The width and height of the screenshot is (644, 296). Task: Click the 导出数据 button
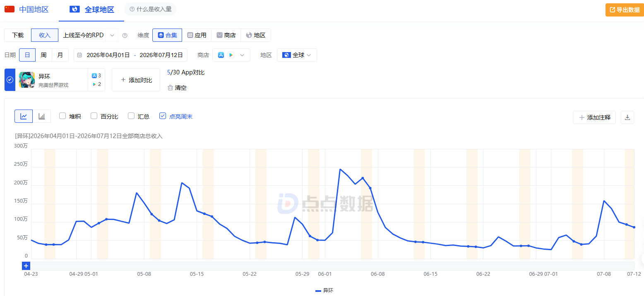pyautogui.click(x=625, y=10)
